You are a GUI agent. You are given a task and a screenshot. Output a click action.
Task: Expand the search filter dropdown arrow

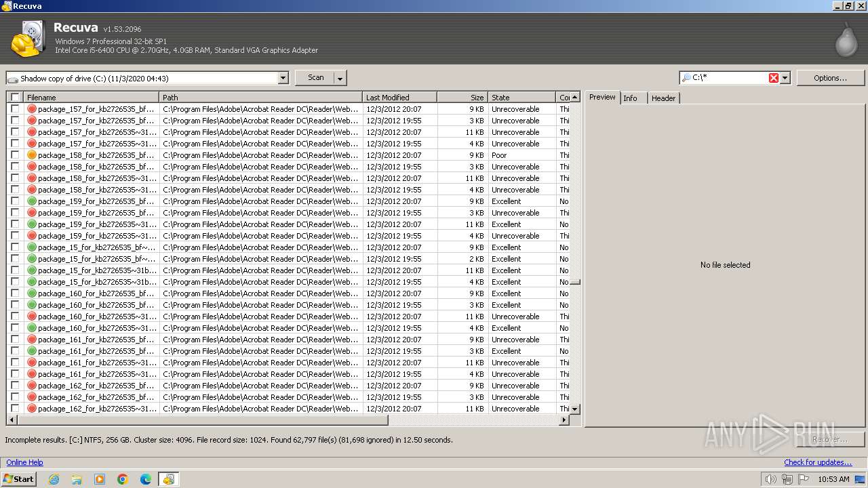tap(785, 78)
